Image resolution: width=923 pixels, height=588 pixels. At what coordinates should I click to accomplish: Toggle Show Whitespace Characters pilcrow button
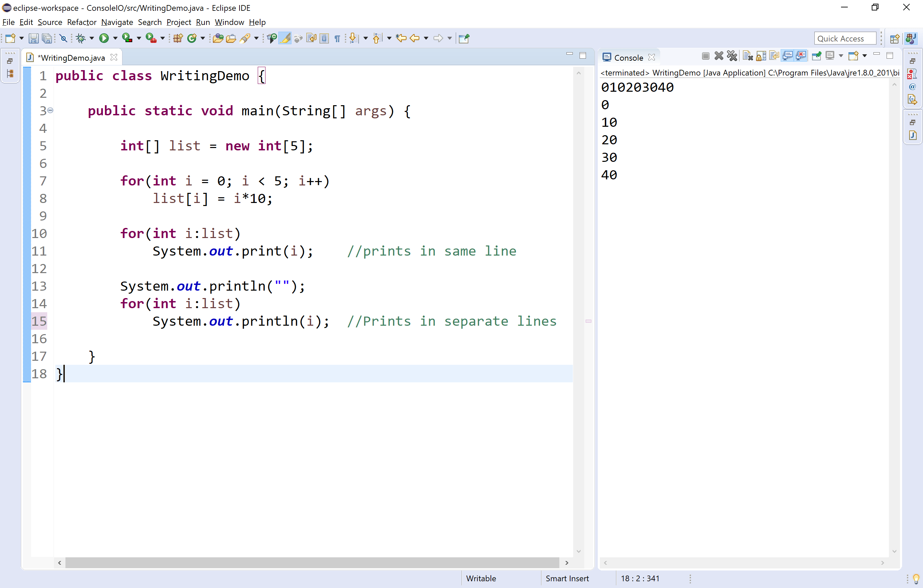(337, 38)
